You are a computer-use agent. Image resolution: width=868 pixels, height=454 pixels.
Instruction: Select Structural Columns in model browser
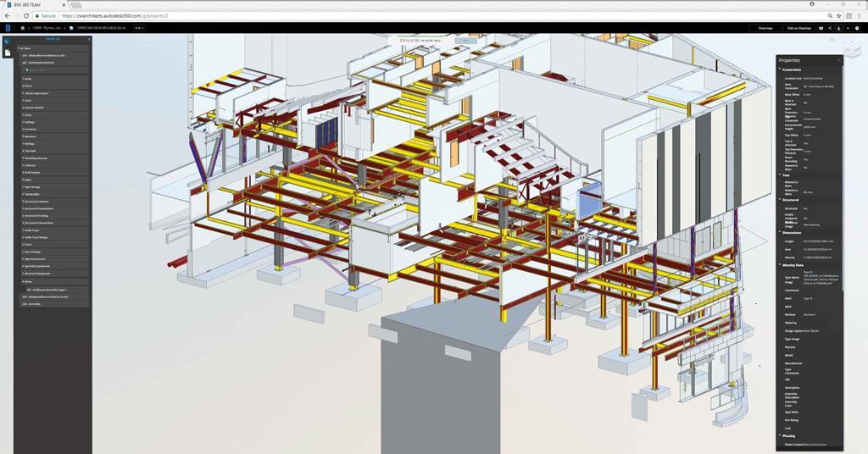54,202
